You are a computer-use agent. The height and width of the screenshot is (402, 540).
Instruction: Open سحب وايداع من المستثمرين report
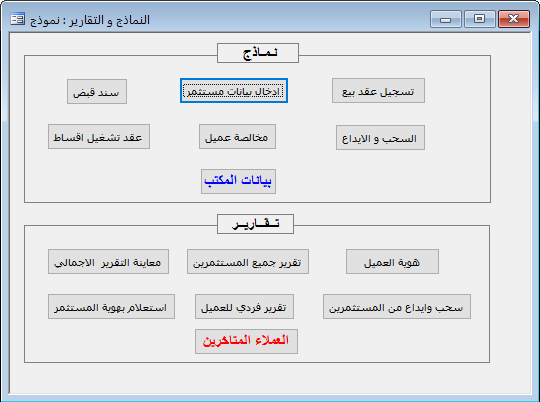397,306
